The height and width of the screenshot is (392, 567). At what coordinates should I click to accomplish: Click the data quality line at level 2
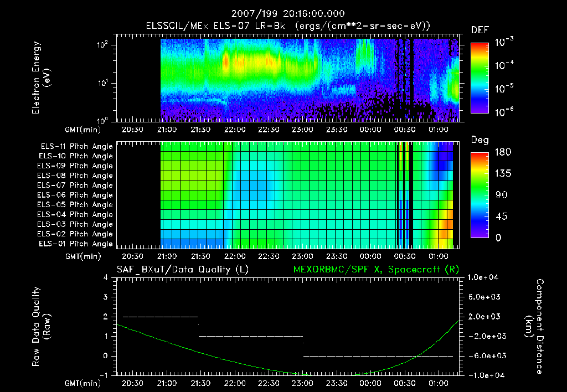(x=161, y=317)
